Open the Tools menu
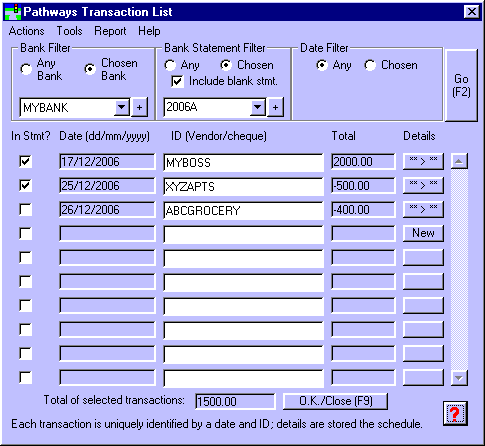The height and width of the screenshot is (446, 485). pyautogui.click(x=69, y=31)
